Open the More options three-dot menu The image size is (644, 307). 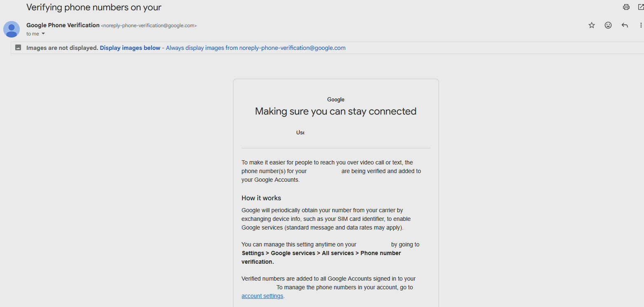[641, 25]
